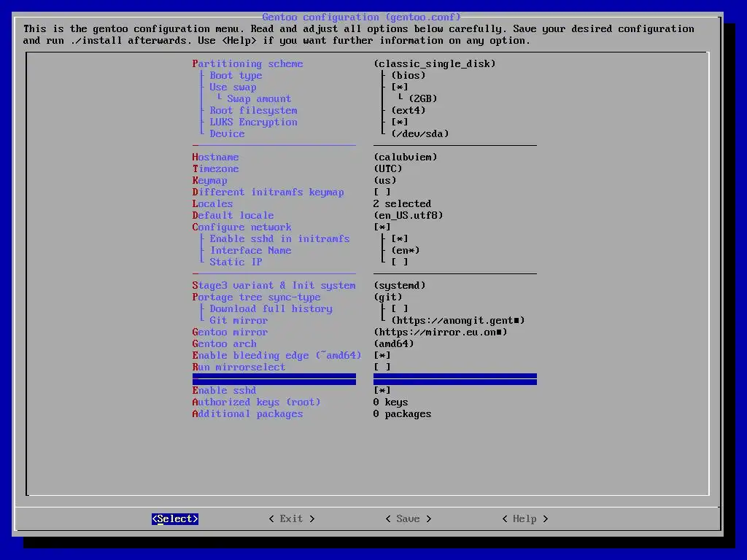Click the (systemd) init value
The height and width of the screenshot is (560, 747).
point(400,285)
